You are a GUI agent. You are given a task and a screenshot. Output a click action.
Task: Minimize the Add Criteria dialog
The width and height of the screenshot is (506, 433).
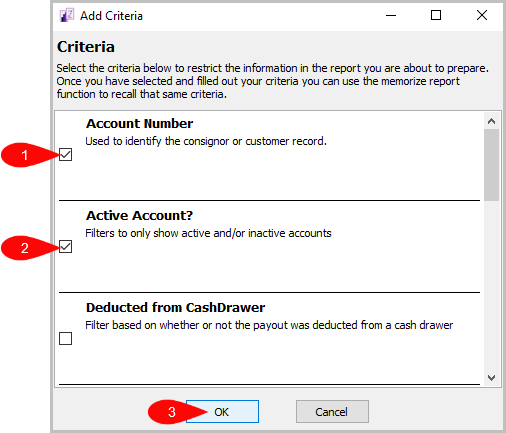pos(391,15)
